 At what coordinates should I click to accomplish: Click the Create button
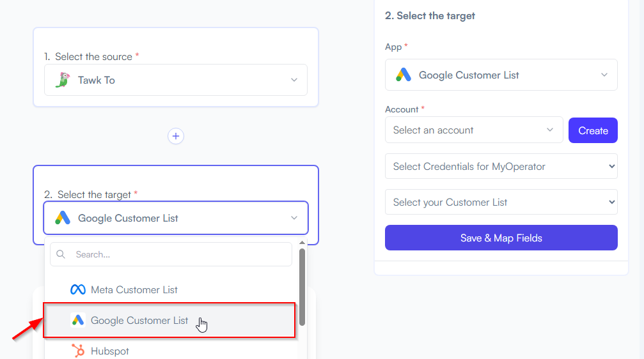pos(593,130)
